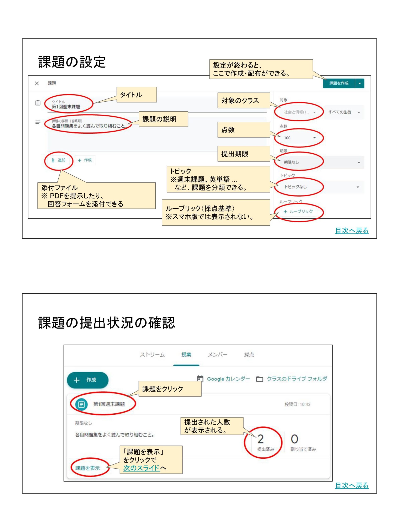Click the 第1回週末課題 assignment title row
This screenshot has width=399, height=532.
point(198,405)
